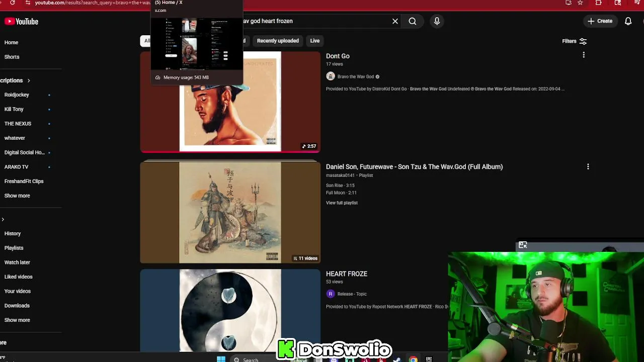This screenshot has width=644, height=362.
Task: Open the HEART FROZE video title
Action: (x=347, y=274)
